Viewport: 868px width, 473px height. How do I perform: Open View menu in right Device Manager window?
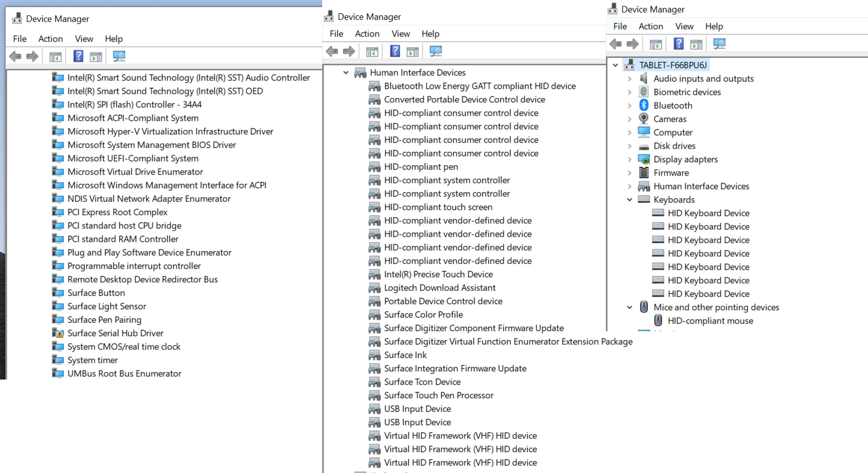coord(684,26)
